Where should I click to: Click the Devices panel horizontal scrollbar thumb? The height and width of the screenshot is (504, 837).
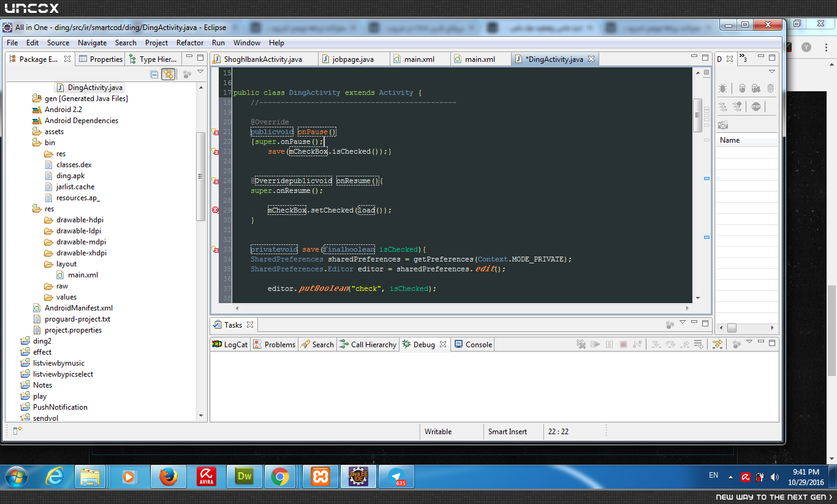click(x=732, y=328)
